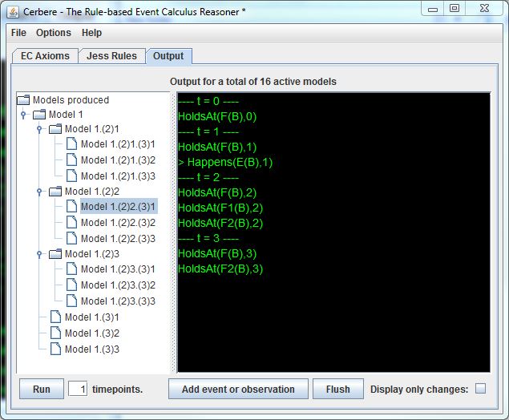Open the Options menu
The width and height of the screenshot is (509, 420).
pos(54,33)
